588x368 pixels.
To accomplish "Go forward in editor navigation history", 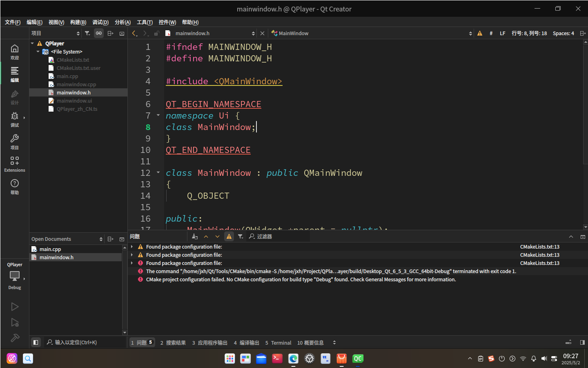I will [x=145, y=33].
